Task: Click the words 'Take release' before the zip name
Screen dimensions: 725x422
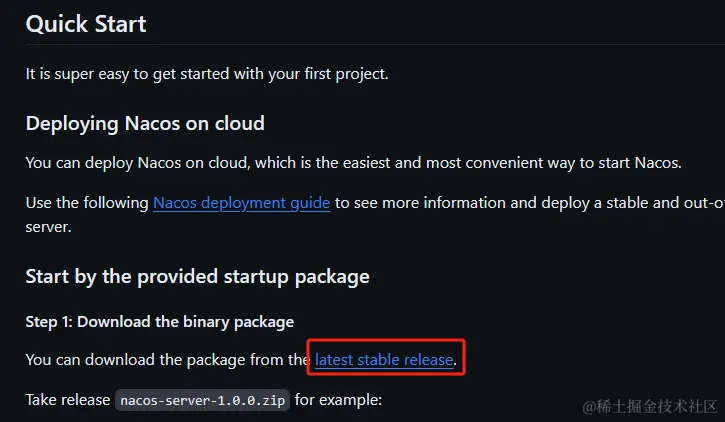Action: (68, 400)
